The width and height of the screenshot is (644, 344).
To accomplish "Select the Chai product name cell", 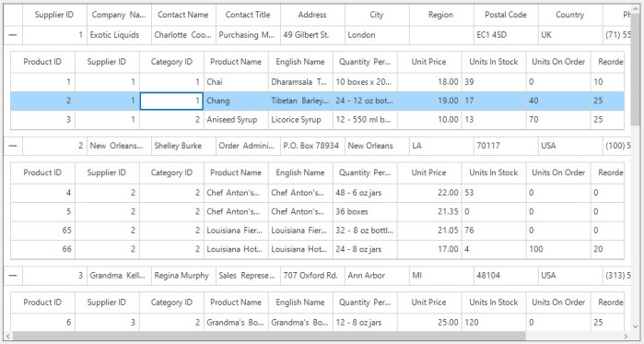I will (236, 82).
